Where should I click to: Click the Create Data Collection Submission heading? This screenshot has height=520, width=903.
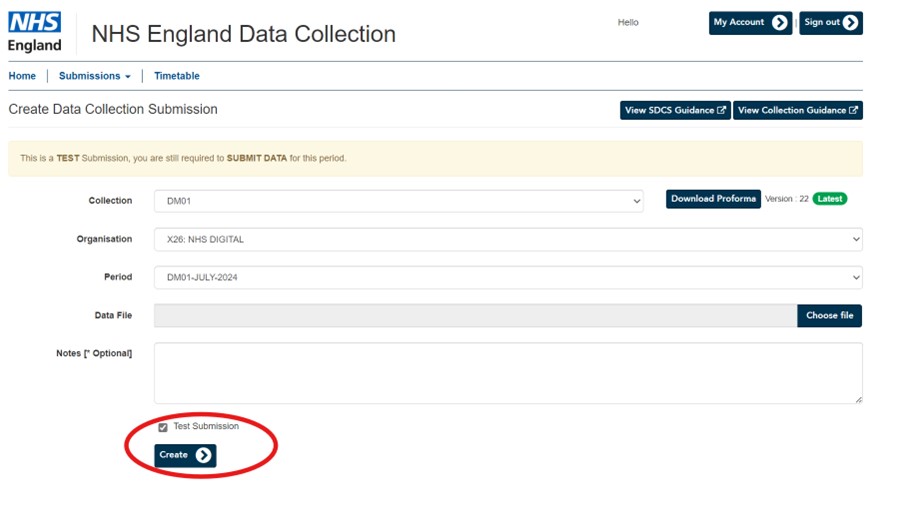[113, 109]
